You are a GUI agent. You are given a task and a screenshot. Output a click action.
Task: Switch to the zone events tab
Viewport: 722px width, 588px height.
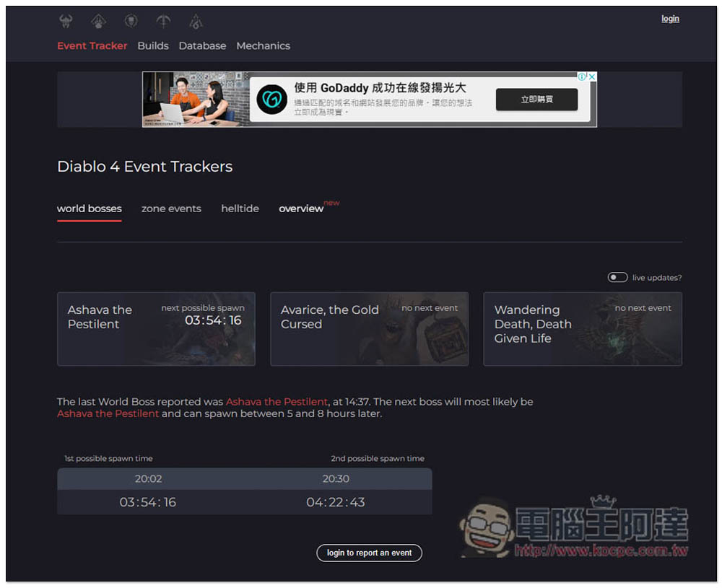[171, 209]
